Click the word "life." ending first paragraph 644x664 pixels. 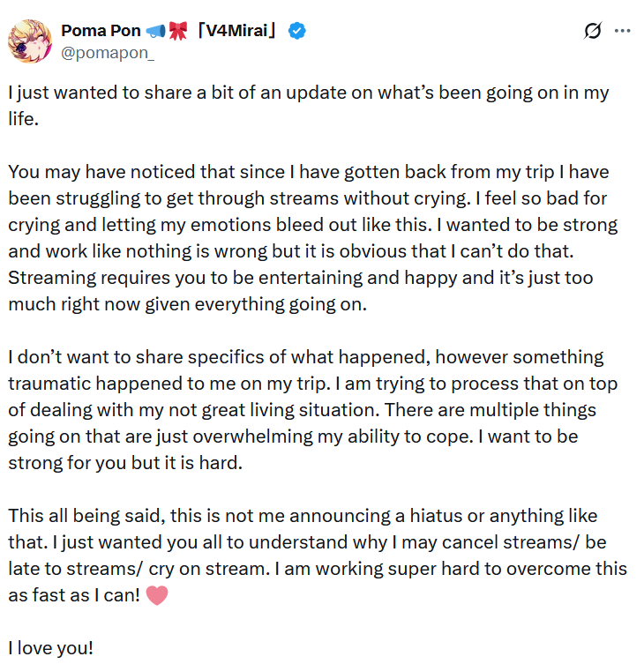pyautogui.click(x=23, y=119)
